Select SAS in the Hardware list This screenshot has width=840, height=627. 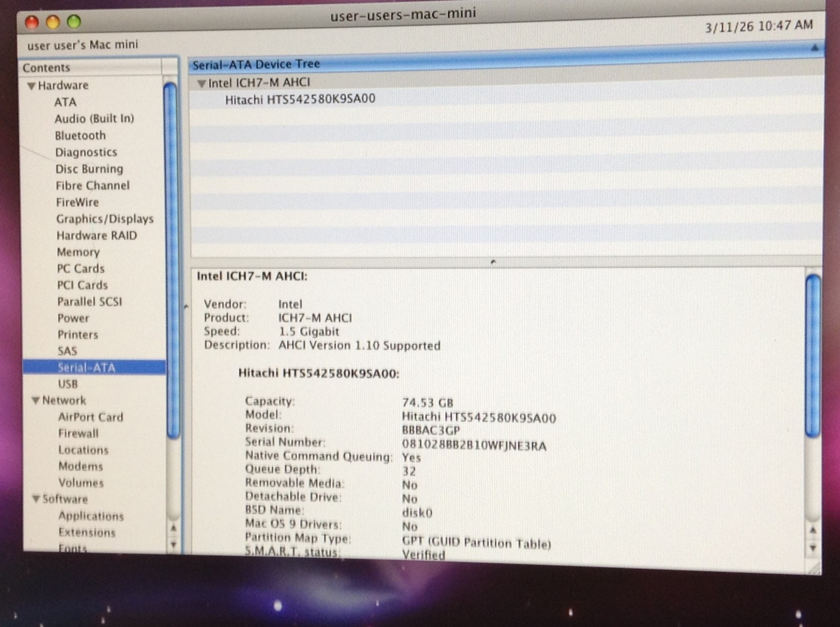click(67, 351)
